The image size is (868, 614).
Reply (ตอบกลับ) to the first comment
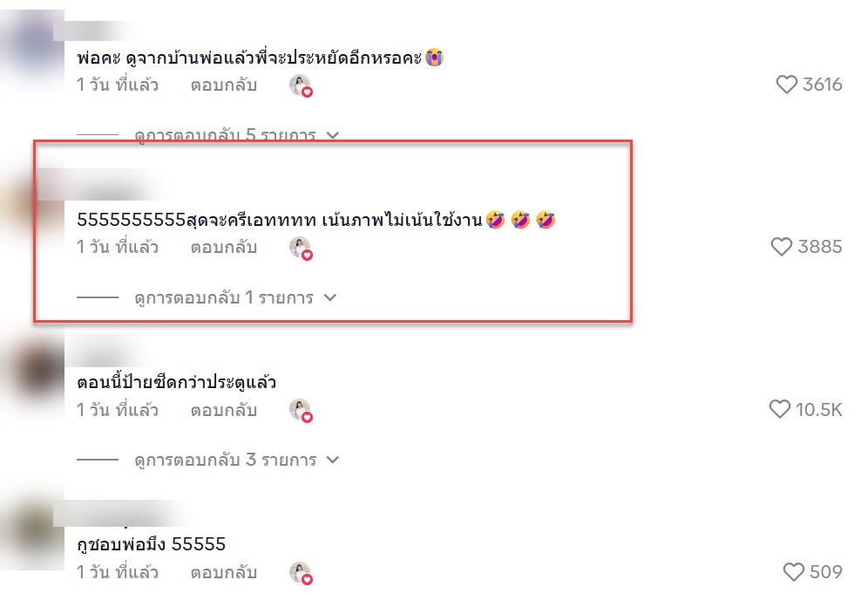click(224, 85)
